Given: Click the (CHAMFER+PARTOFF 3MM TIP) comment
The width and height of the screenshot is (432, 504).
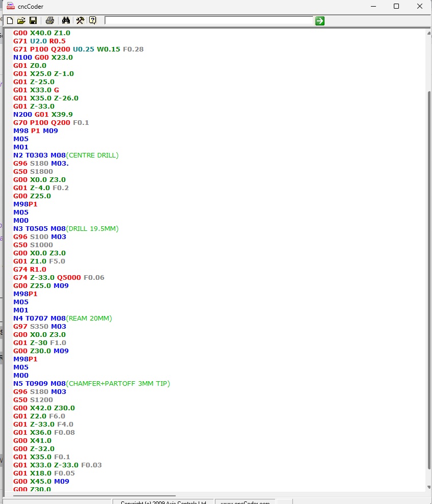Looking at the screenshot, I should [x=118, y=384].
